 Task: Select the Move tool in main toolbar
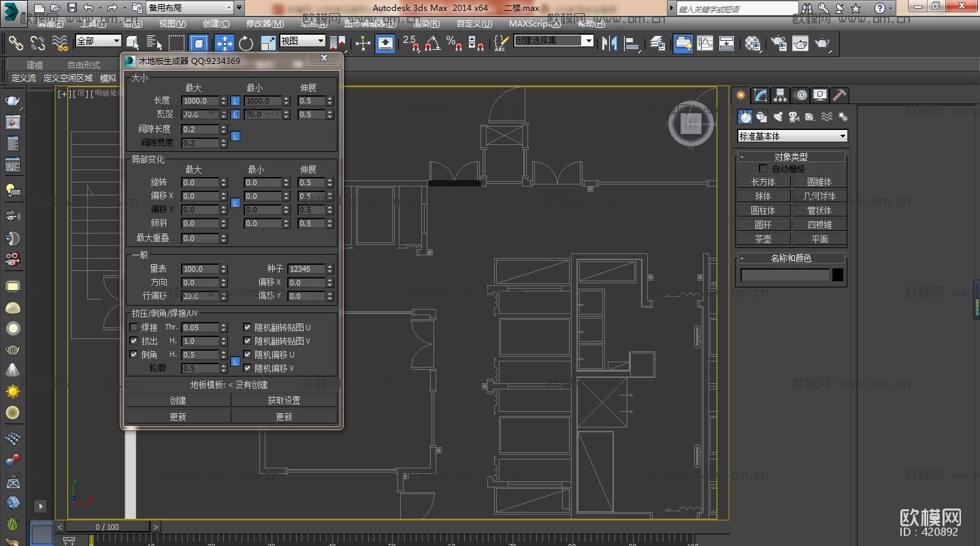(225, 43)
